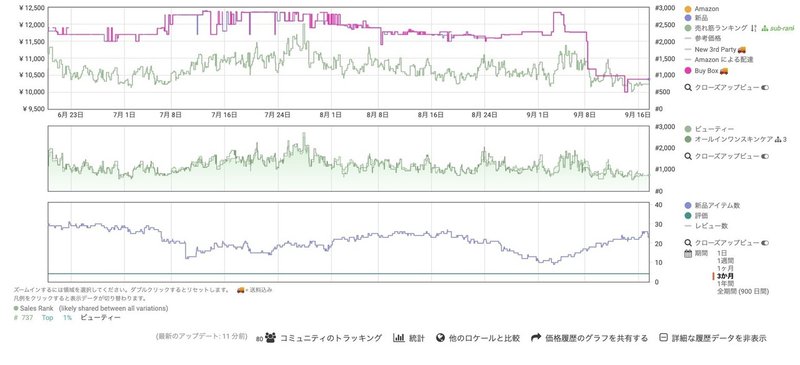Open the 統計 statistics view
The image size is (800, 365).
(x=409, y=338)
